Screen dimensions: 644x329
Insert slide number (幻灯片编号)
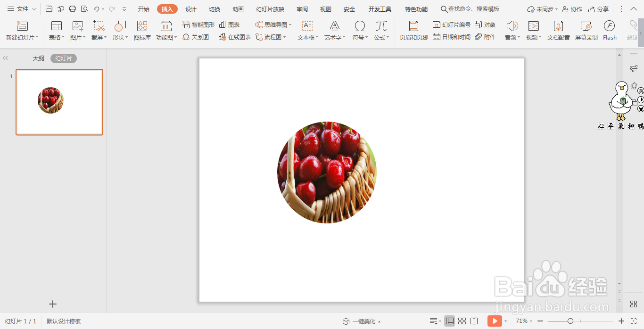point(451,25)
